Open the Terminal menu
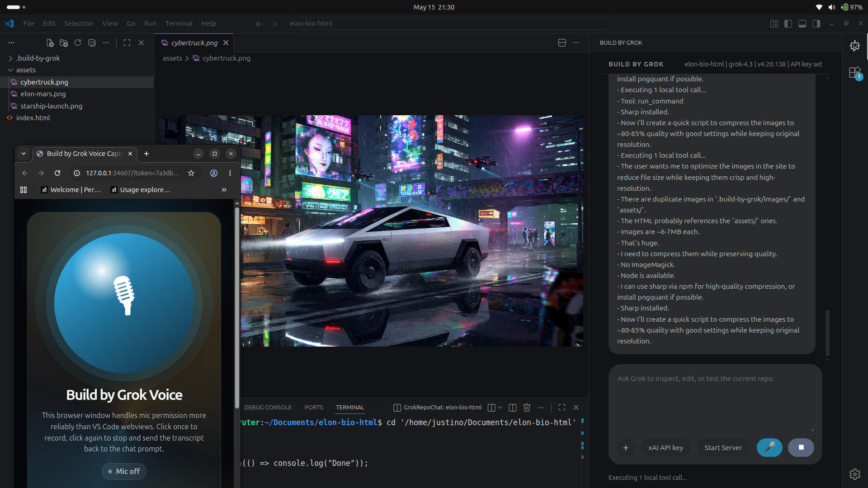The width and height of the screenshot is (868, 488). [179, 23]
